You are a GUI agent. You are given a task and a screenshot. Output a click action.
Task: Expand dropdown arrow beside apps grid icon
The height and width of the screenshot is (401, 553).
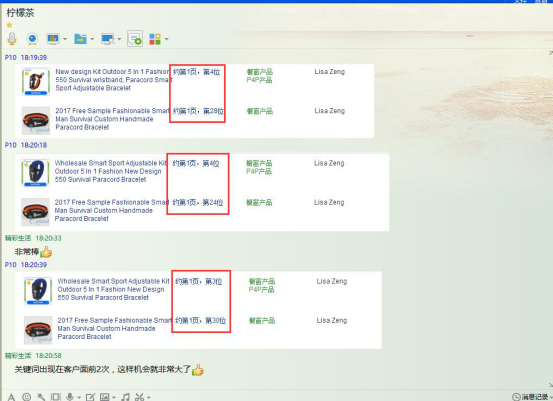click(x=166, y=39)
